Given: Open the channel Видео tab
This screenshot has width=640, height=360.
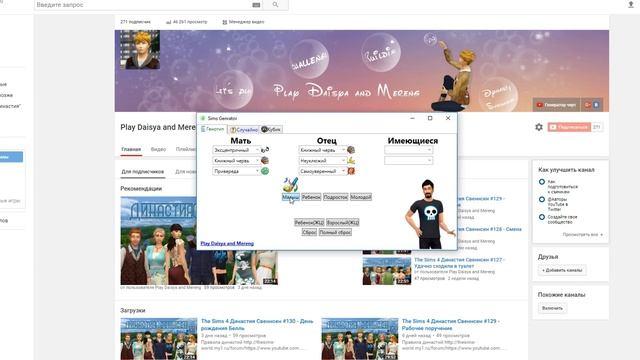Looking at the screenshot, I should pyautogui.click(x=158, y=149).
